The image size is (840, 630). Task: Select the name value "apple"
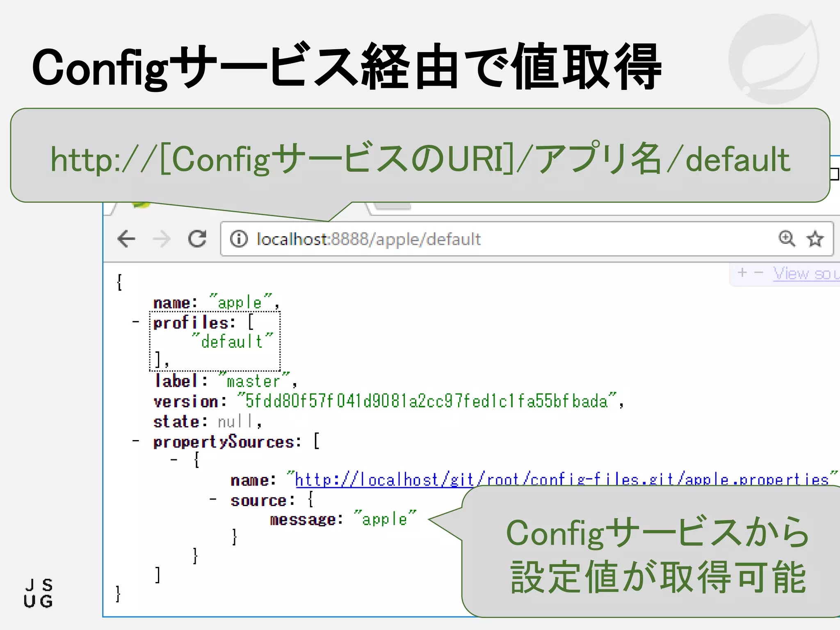click(240, 303)
